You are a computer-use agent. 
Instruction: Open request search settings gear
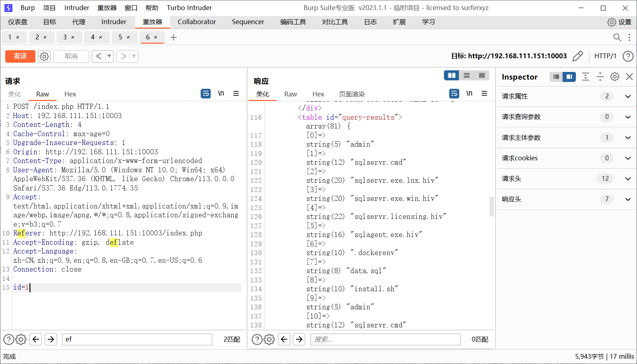21,339
